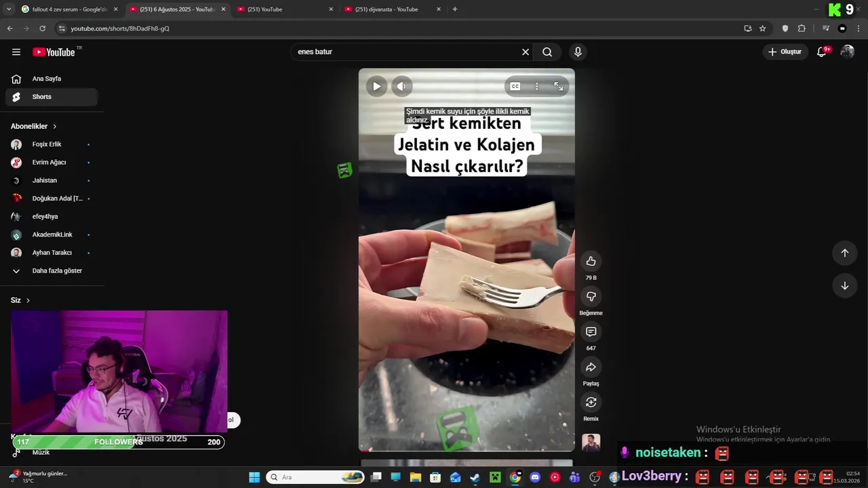The width and height of the screenshot is (868, 488).
Task: Click the address bar URL
Action: click(120, 28)
